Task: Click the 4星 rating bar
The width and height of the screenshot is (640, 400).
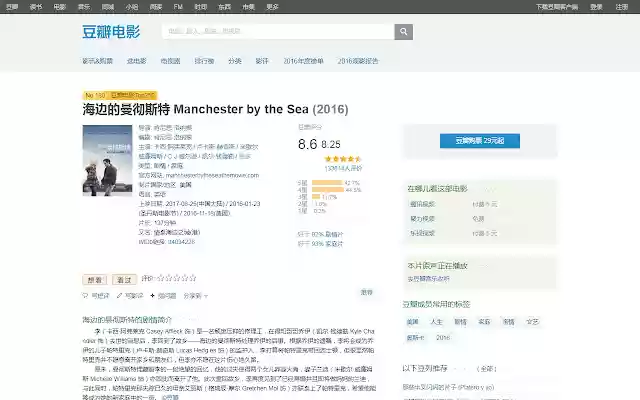Action: 328,190
